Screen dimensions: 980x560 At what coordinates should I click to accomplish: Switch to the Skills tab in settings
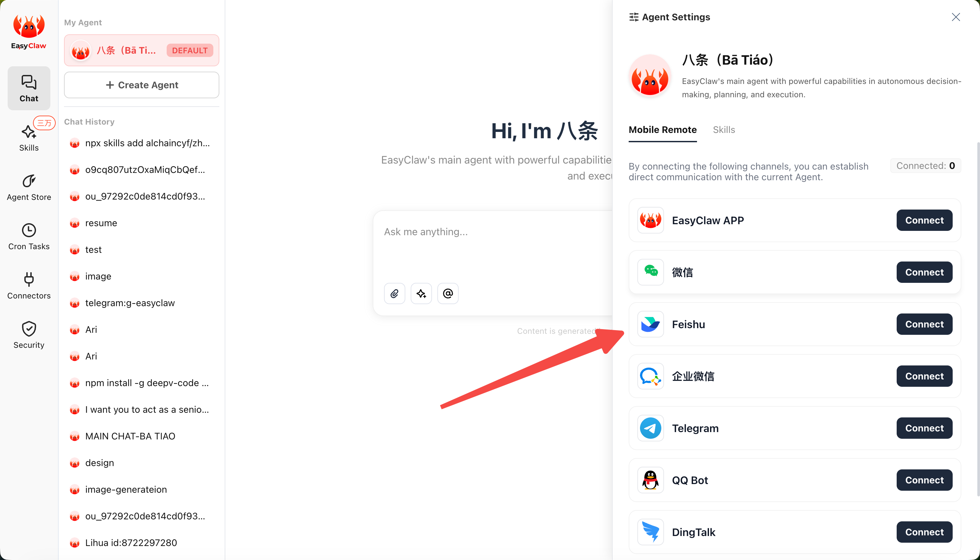(x=724, y=130)
